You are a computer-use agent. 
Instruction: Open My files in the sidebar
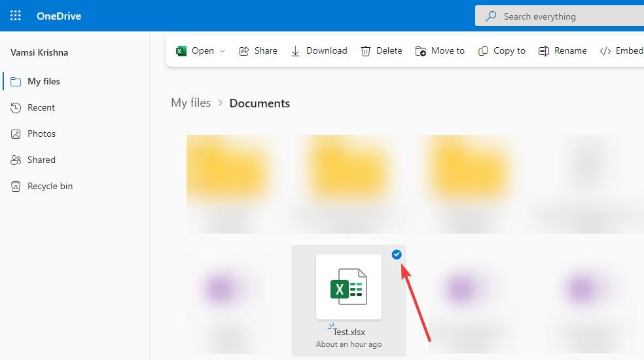point(43,82)
